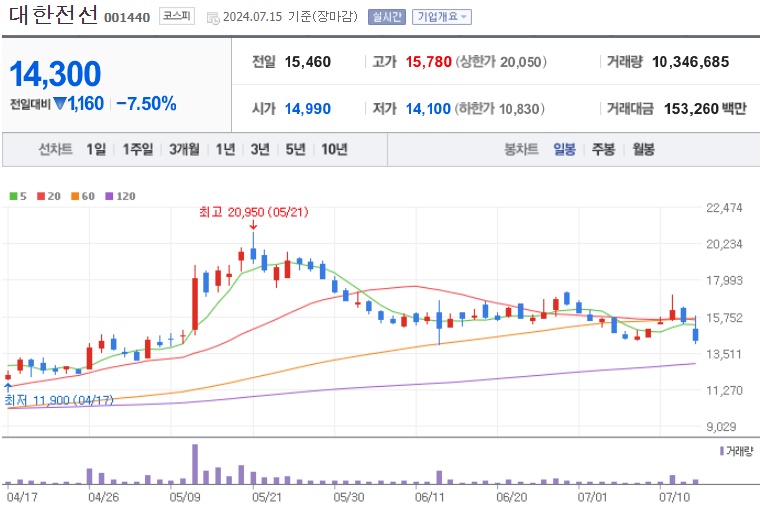
Task: Click the 06/11 date label on x-axis
Action: [429, 497]
